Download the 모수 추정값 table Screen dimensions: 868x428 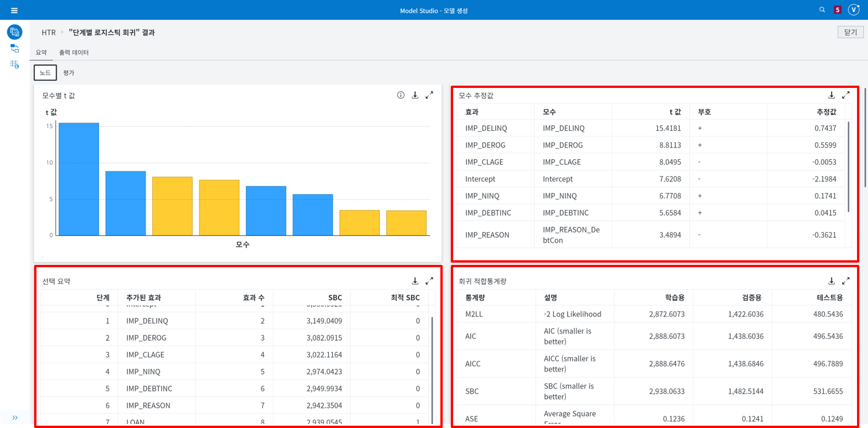(832, 94)
